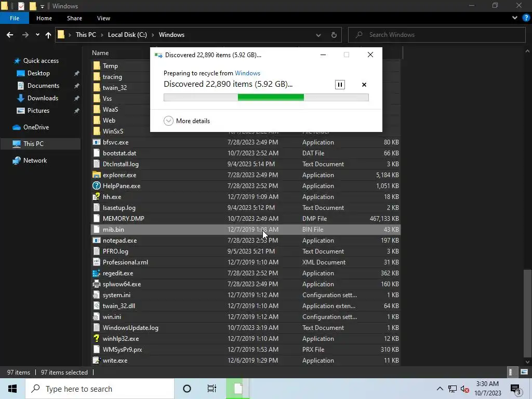The width and height of the screenshot is (532, 399).
Task: Open Cortana from the taskbar
Action: tap(187, 389)
